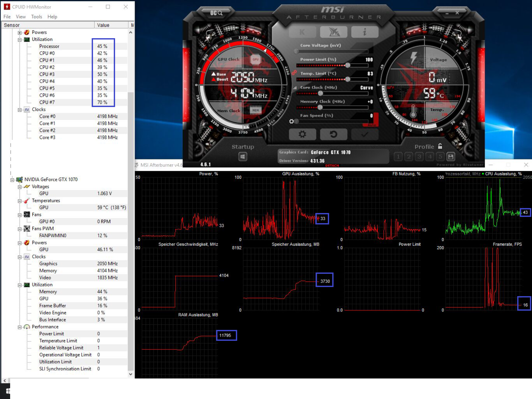The height and width of the screenshot is (399, 532).
Task: Click the Afterburner info i button
Action: [x=365, y=32]
